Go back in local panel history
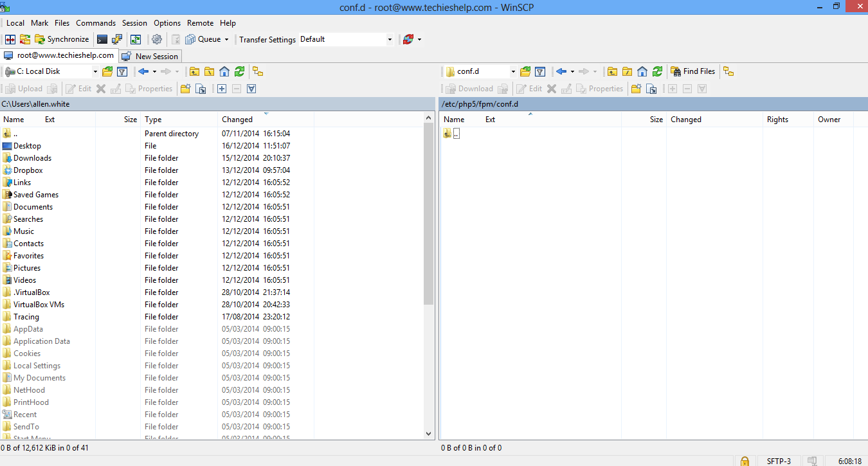Image resolution: width=868 pixels, height=466 pixels. pyautogui.click(x=143, y=71)
